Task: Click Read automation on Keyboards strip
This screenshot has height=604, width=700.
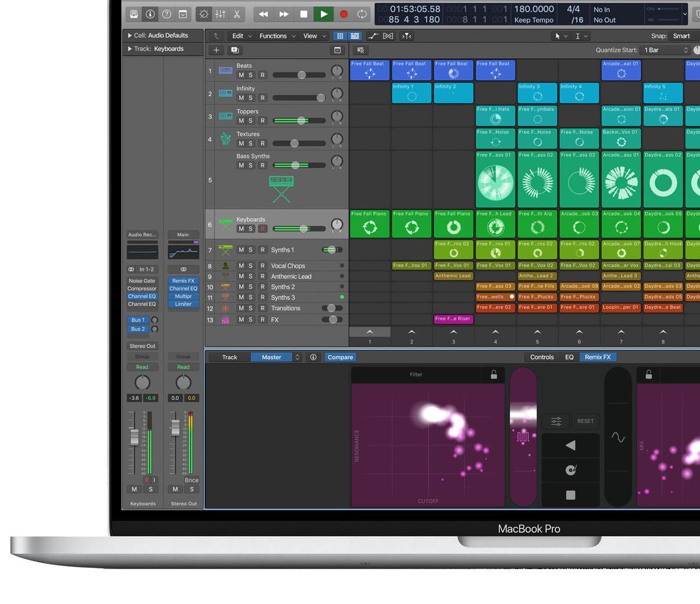Action: [x=143, y=367]
